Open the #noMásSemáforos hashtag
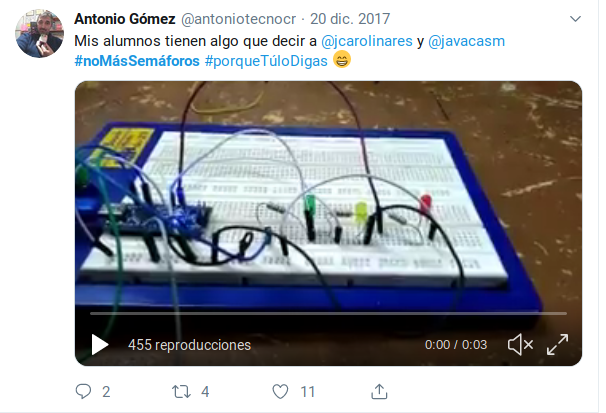606x413 pixels. 137,61
